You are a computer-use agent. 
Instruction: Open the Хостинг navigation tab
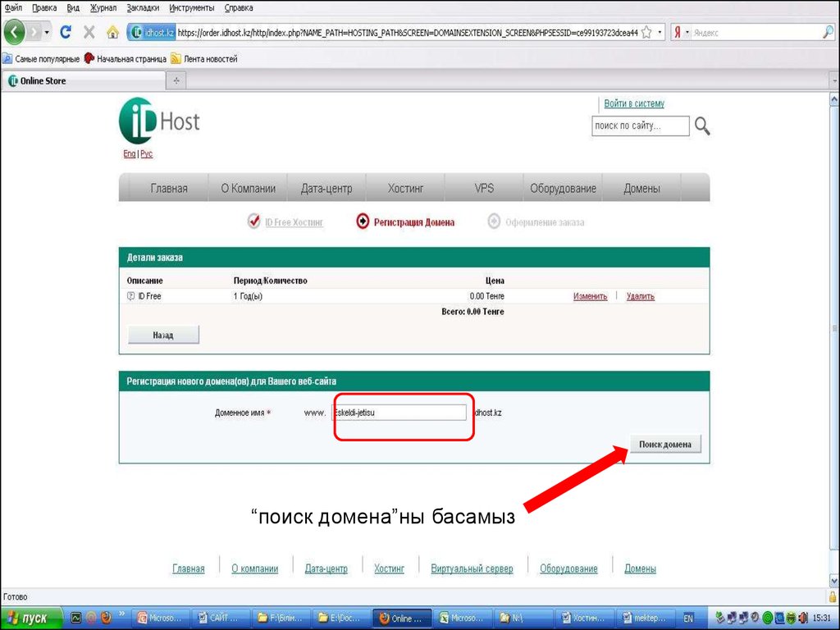[405, 189]
